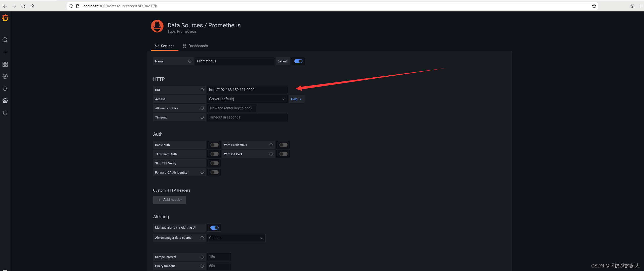Enable the TLS Client Auth switch

coord(214,154)
